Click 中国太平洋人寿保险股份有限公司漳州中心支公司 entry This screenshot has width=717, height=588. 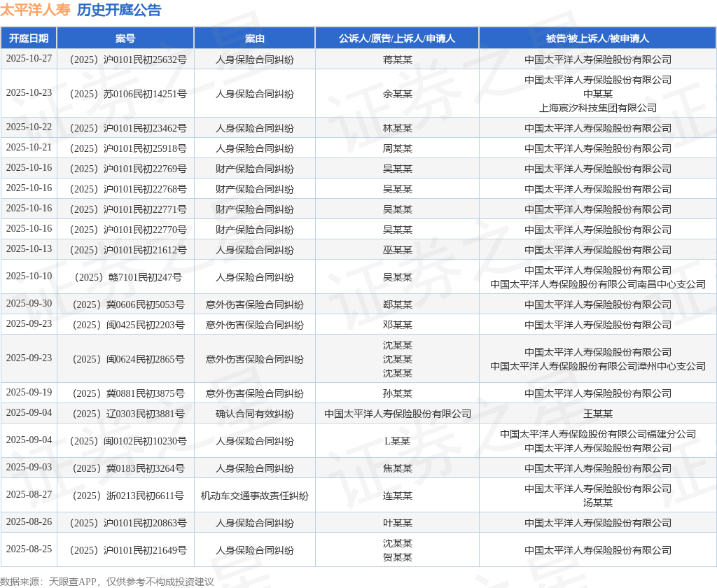[598, 366]
